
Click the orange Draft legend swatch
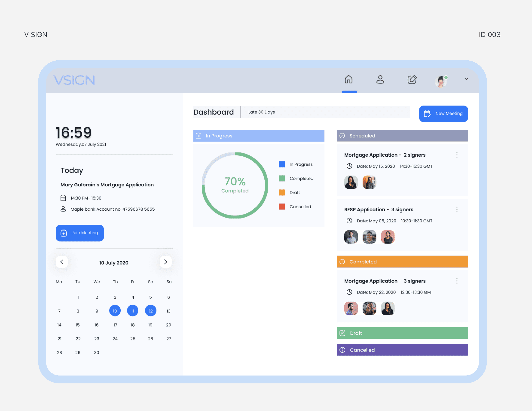pyautogui.click(x=282, y=192)
